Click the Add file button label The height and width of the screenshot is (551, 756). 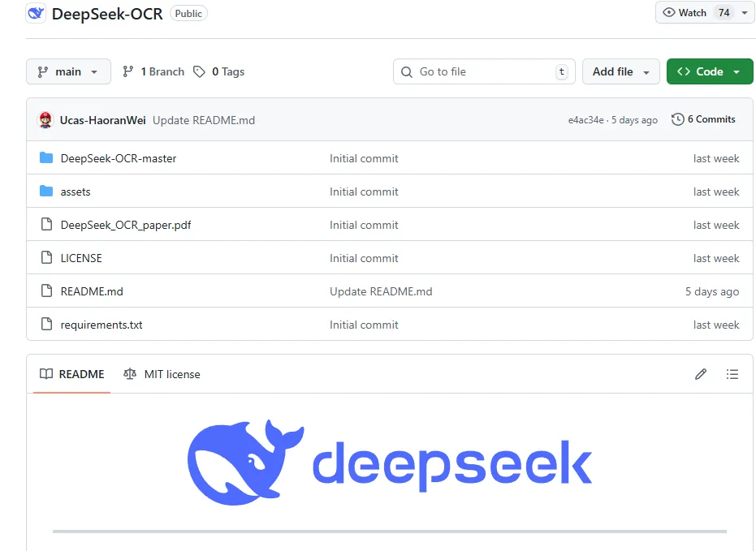pos(613,71)
